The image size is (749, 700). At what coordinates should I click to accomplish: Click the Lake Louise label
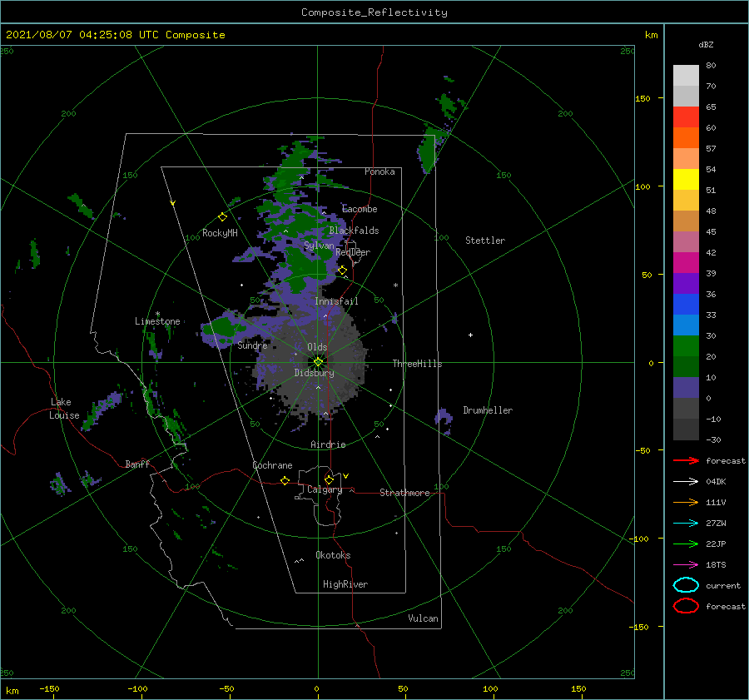tap(64, 409)
